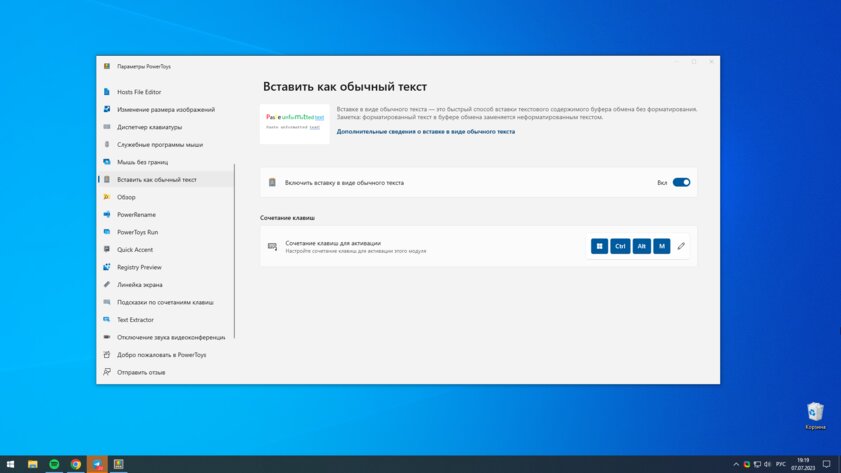The height and width of the screenshot is (473, 841).
Task: Click the volume icon in system tray
Action: (767, 464)
